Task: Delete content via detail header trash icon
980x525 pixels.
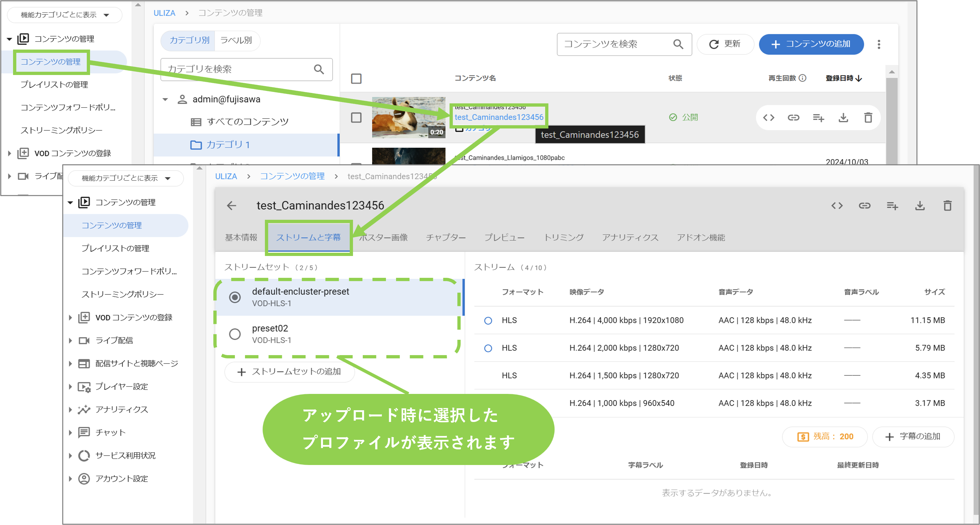Action: pyautogui.click(x=947, y=206)
